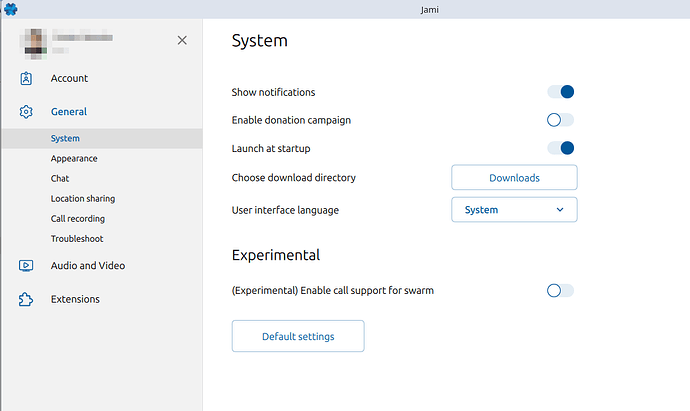Click the Audio and Video play icon
690x411 pixels.
[x=27, y=266]
